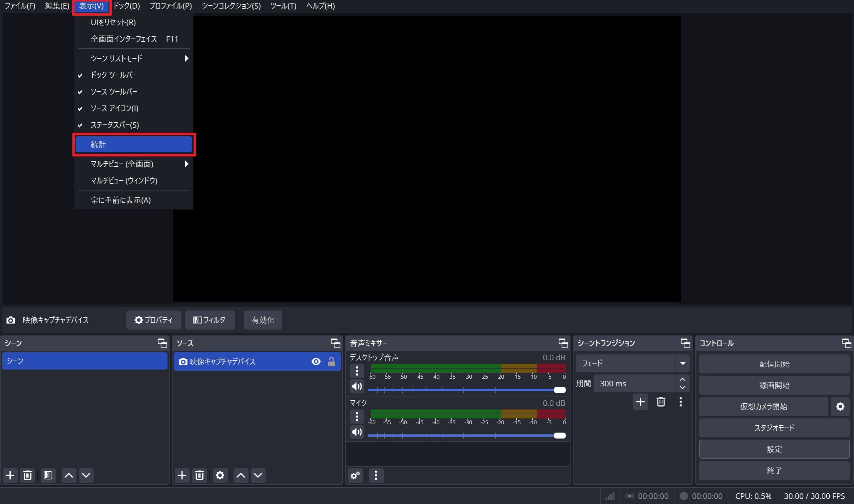Open transition properties three-dots menu
Screen dimensions: 854x504
pos(681,402)
